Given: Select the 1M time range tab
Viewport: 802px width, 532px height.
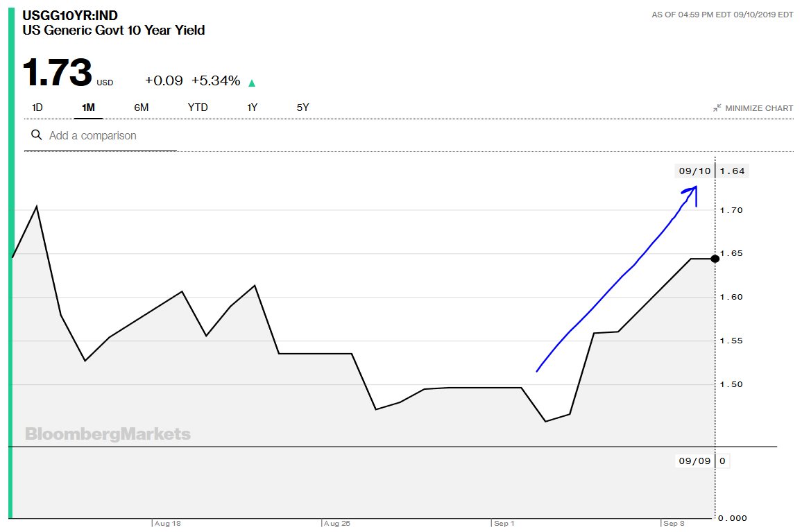Looking at the screenshot, I should pos(89,108).
